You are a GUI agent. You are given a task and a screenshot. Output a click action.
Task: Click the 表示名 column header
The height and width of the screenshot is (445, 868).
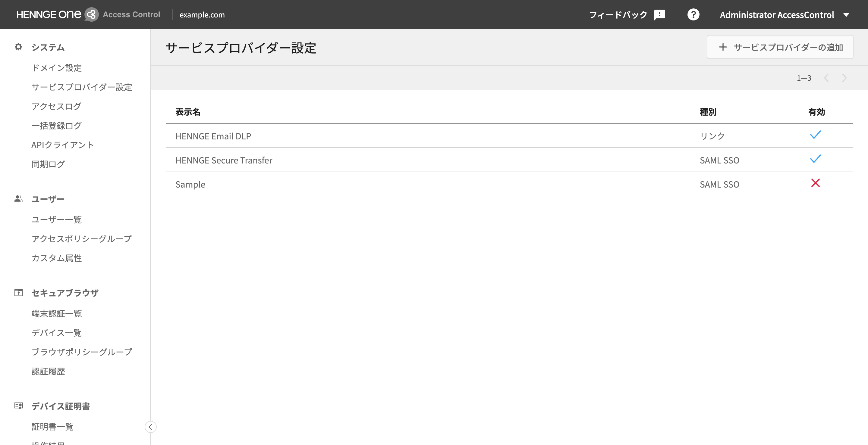[188, 112]
